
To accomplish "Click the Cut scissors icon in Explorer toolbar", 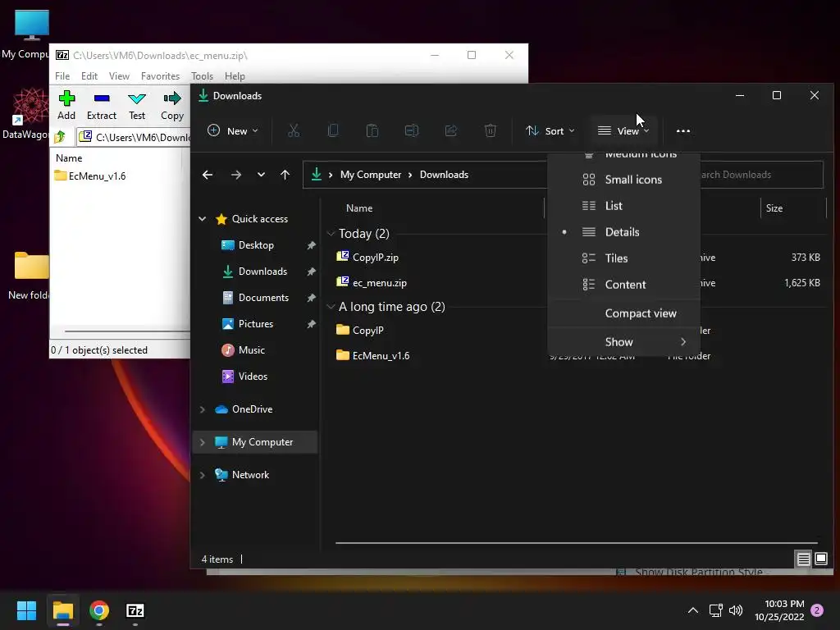I will (294, 130).
